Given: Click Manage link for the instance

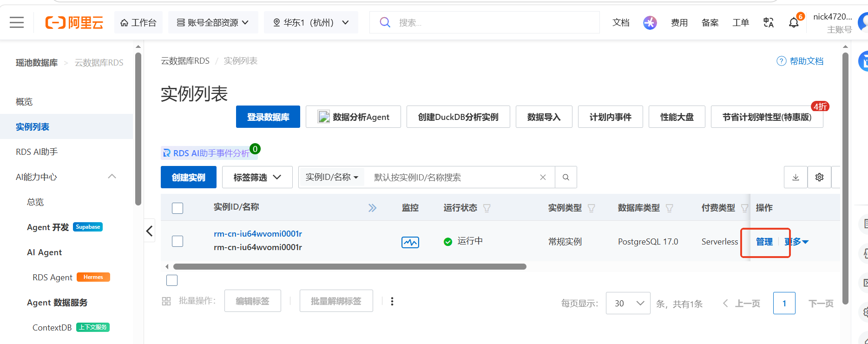Looking at the screenshot, I should point(764,242).
